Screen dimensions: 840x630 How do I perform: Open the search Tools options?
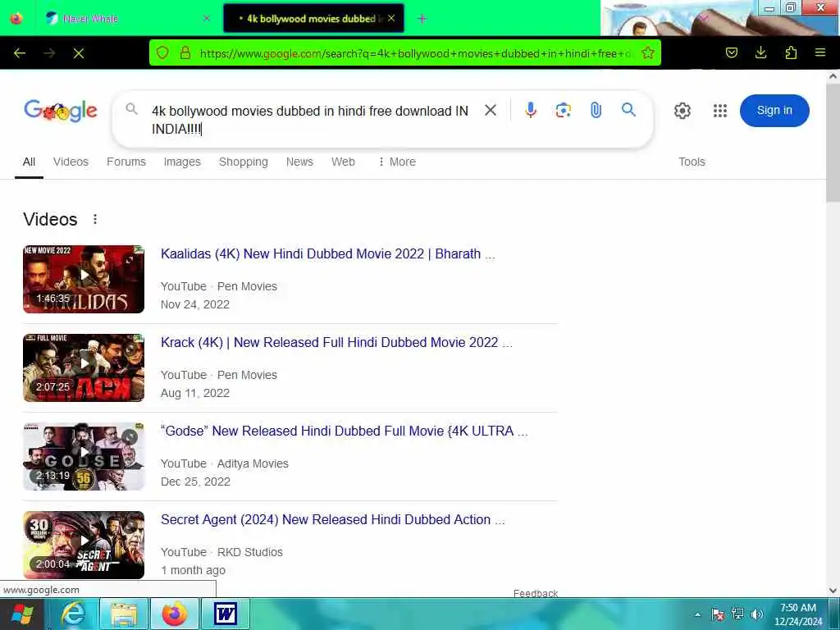(x=692, y=162)
